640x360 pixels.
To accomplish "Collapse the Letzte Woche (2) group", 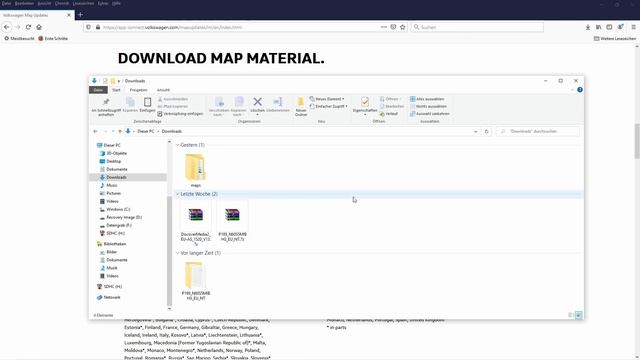I will pyautogui.click(x=178, y=194).
